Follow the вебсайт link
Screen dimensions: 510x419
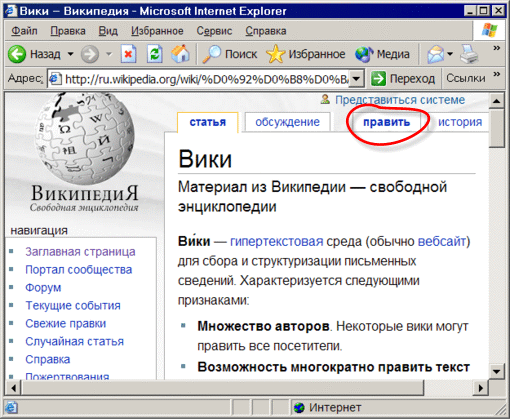point(442,241)
